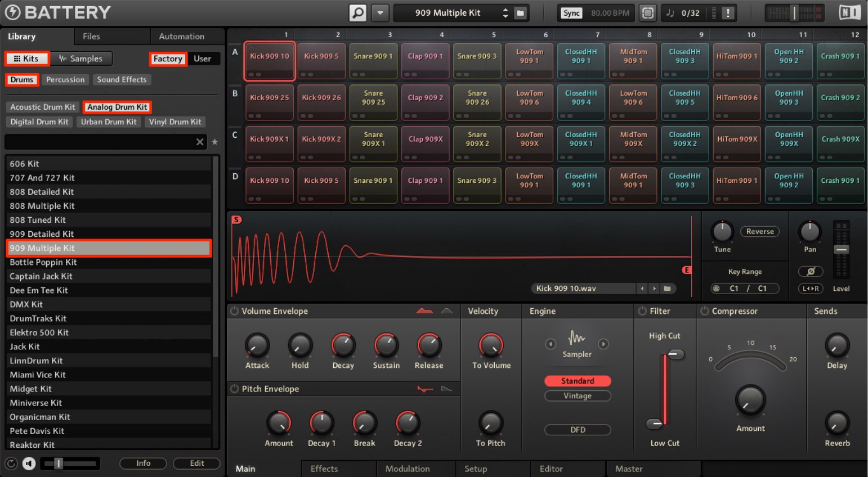This screenshot has width=868, height=477.
Task: Select next engine with right arrow near Sampler
Action: (x=603, y=344)
